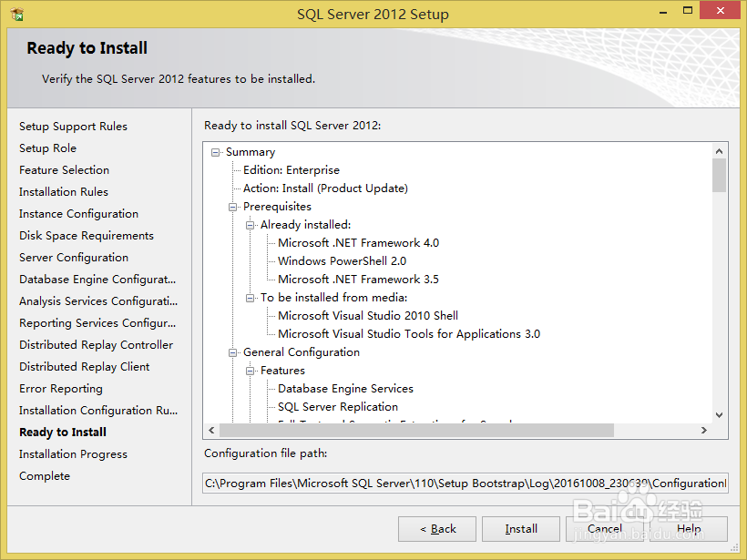Cancel the installation
This screenshot has width=747, height=560.
[x=605, y=529]
